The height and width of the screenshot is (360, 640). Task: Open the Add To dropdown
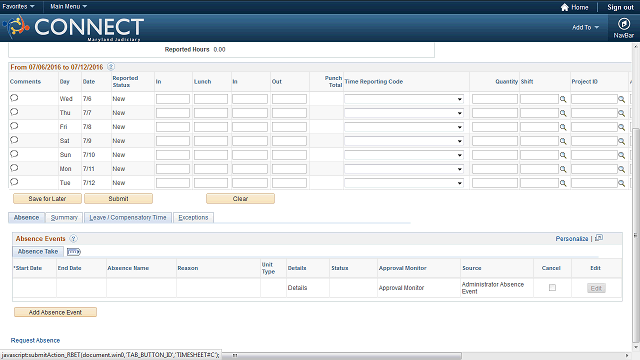(x=585, y=27)
